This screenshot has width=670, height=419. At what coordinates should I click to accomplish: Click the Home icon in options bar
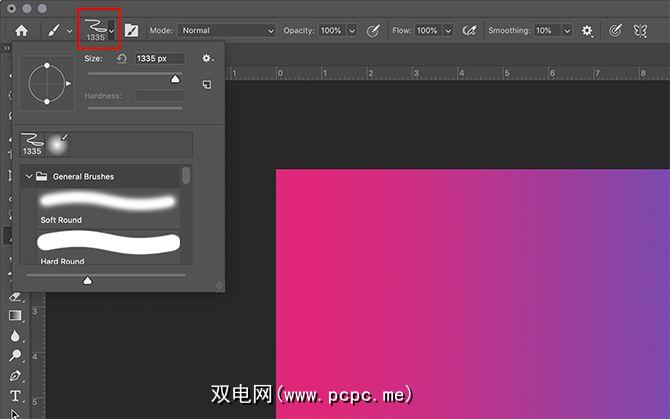pos(21,31)
